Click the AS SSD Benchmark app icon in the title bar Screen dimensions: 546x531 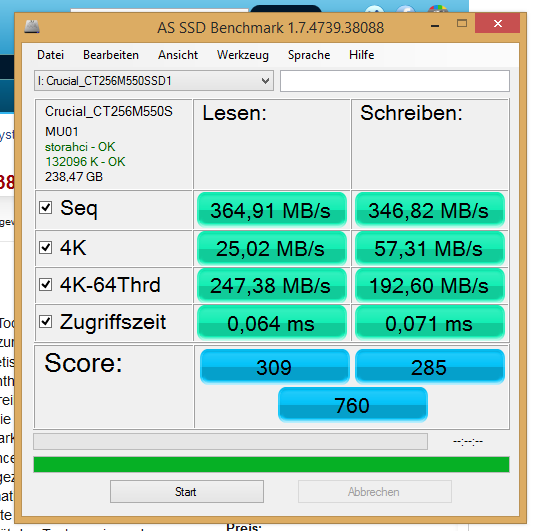32,27
